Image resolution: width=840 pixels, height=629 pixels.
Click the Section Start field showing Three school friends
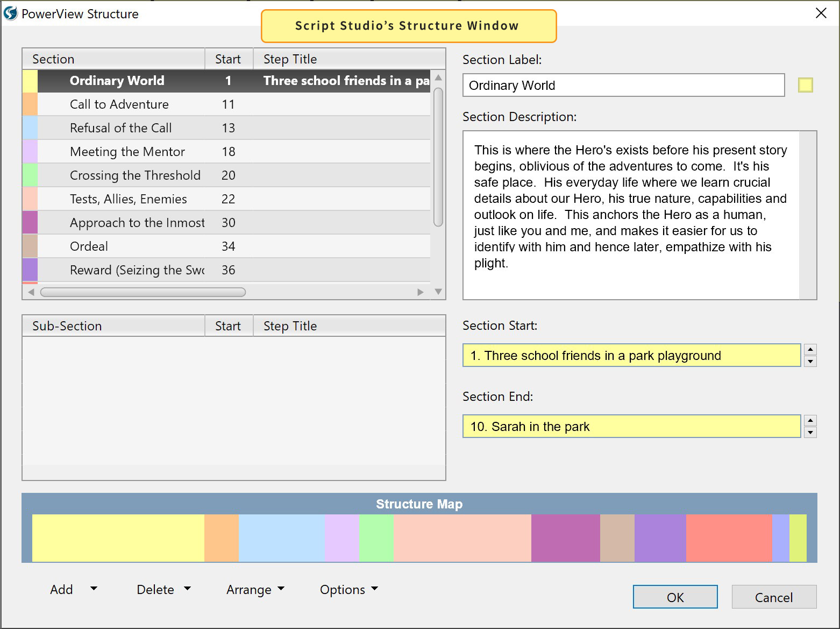[631, 355]
